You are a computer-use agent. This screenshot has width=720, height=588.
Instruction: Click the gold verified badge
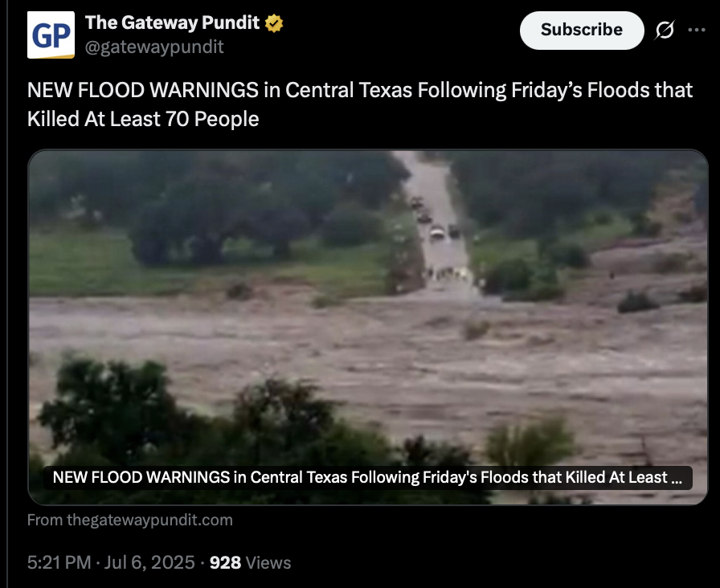coord(274,23)
